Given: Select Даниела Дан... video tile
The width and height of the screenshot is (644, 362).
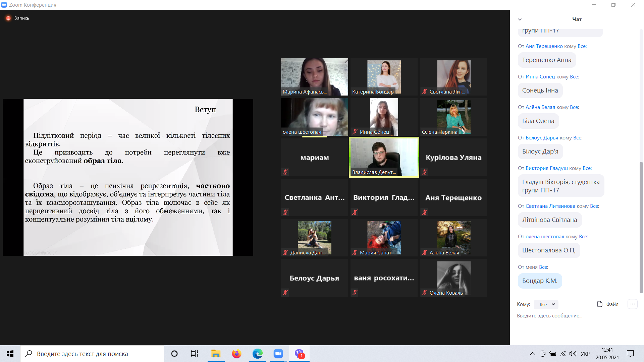Looking at the screenshot, I should pyautogui.click(x=315, y=238).
